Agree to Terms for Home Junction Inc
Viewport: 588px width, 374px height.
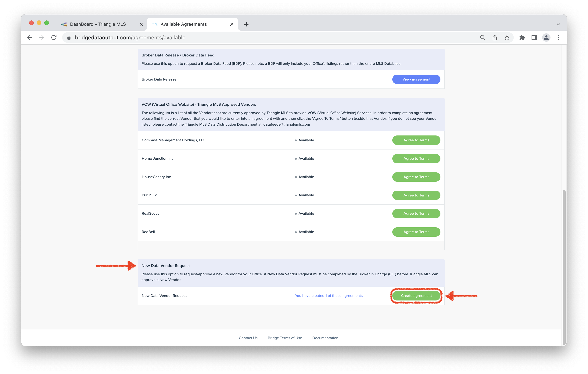(x=416, y=159)
